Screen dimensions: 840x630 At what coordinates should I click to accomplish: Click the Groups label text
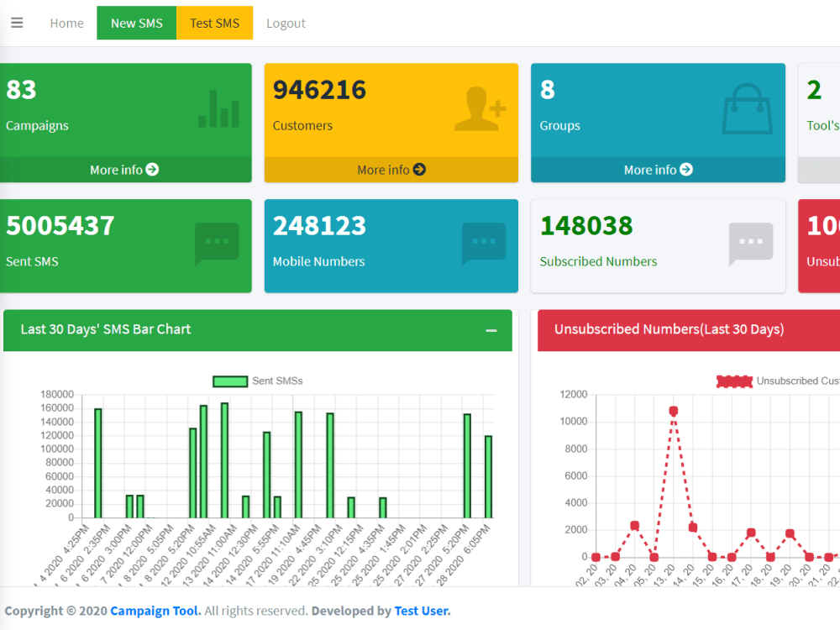[559, 125]
